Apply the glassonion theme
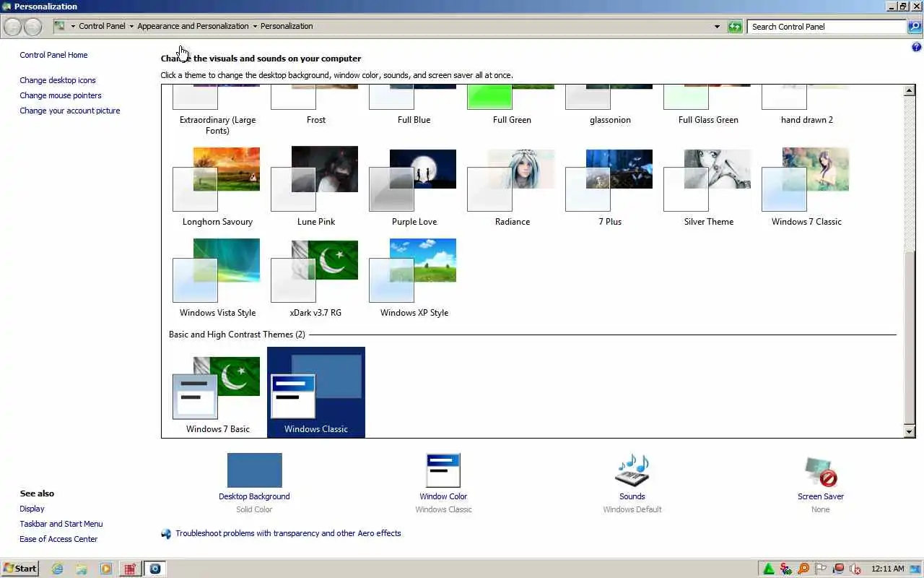Screen dimensions: 924x578 pyautogui.click(x=610, y=106)
